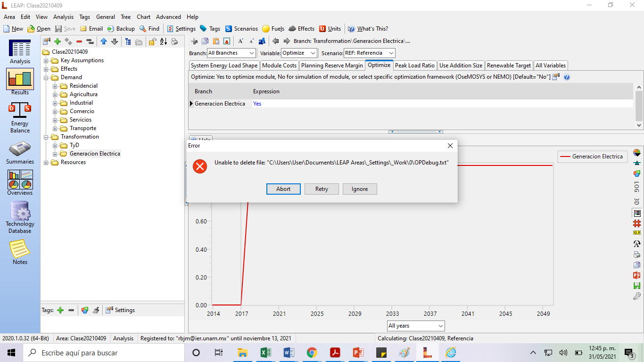Decrease font size with small A icon
This screenshot has width=644, height=362.
251,41
